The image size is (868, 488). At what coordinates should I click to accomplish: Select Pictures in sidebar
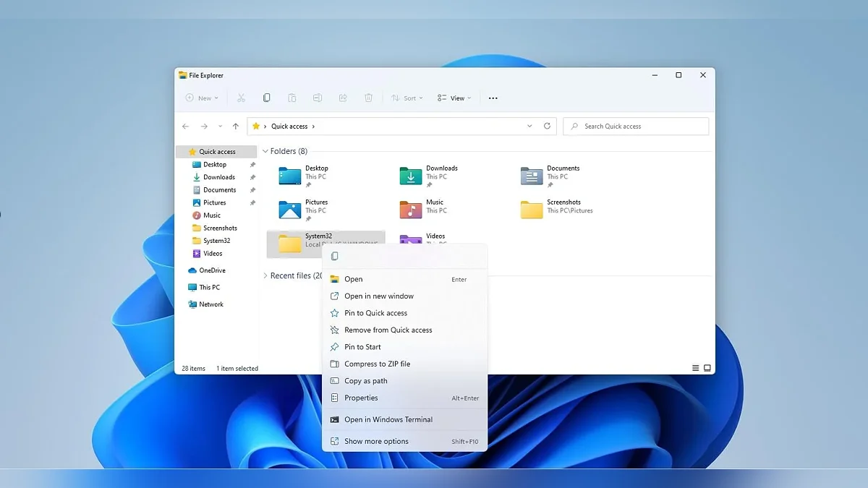click(x=217, y=202)
